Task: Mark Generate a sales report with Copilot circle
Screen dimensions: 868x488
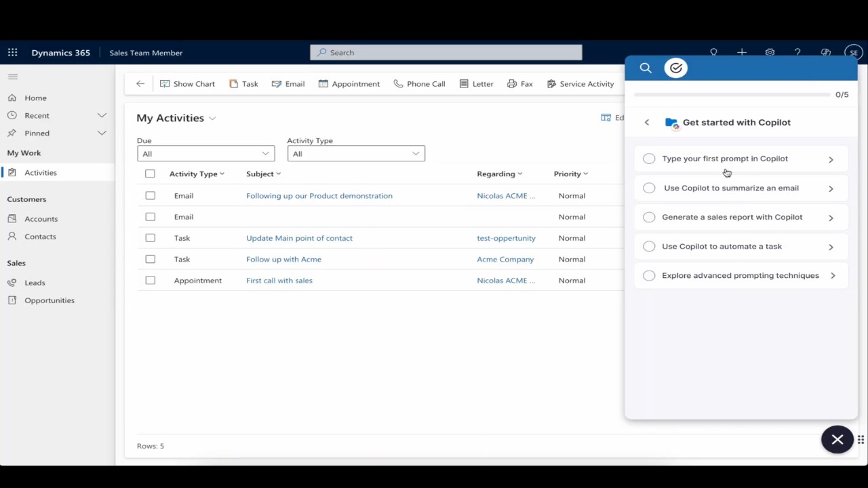Action: [649, 217]
